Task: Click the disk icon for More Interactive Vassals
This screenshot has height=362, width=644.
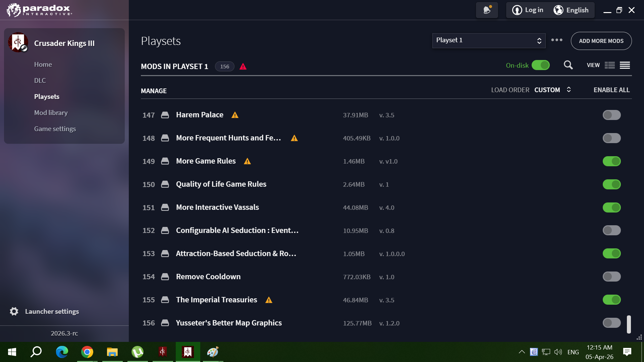Action: [165, 207]
